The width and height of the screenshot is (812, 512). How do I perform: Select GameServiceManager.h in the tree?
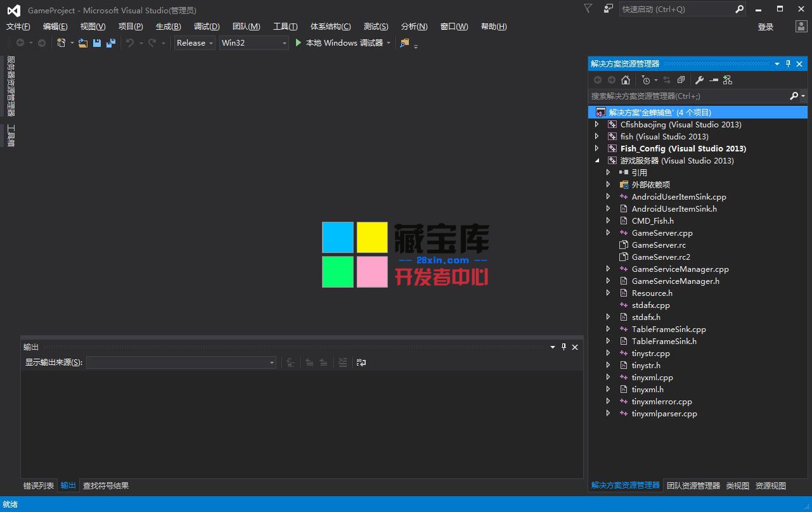[675, 281]
